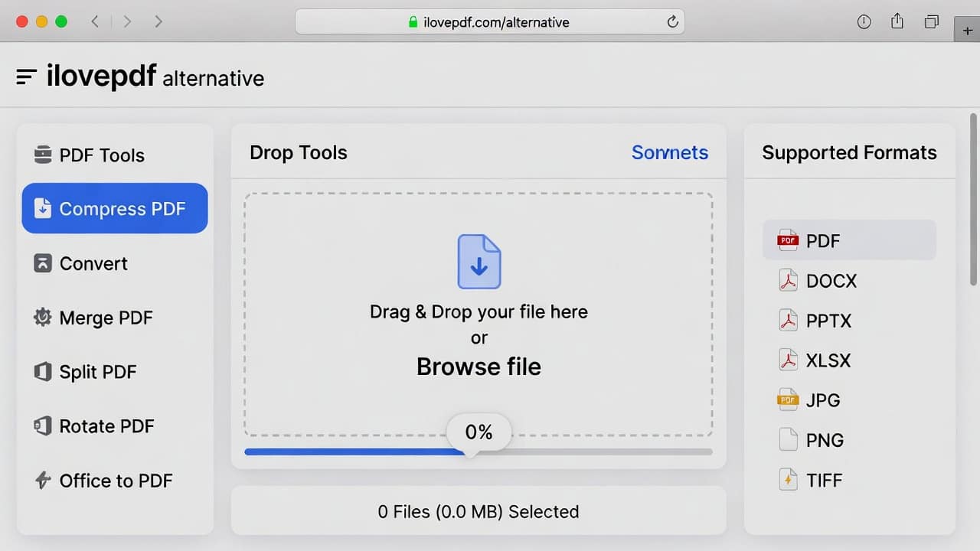Select the XLSX format icon
Image resolution: width=980 pixels, height=551 pixels.
coord(788,360)
